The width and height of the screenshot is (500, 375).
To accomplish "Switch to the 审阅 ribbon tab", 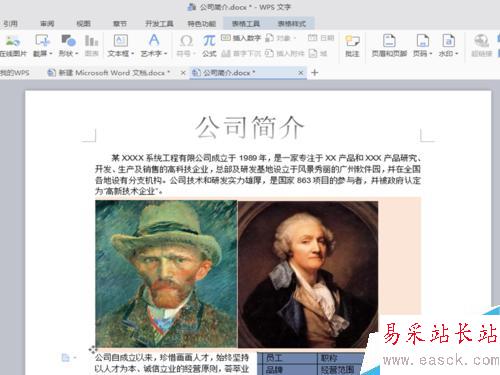I will click(x=47, y=24).
